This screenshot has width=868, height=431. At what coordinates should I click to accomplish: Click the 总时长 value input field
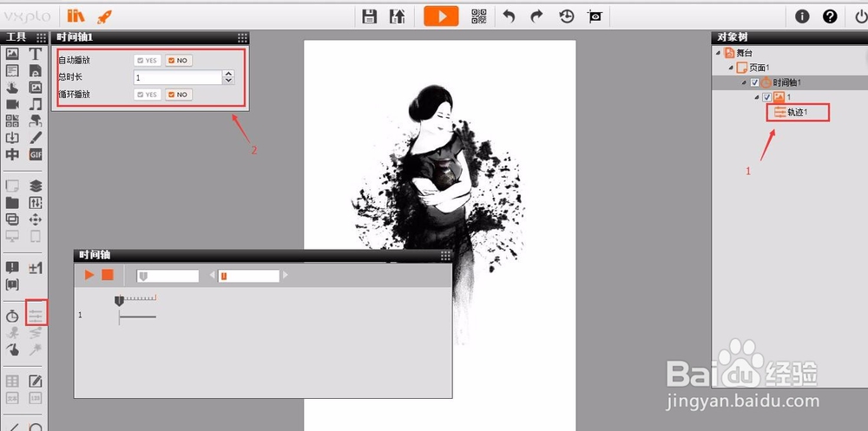click(x=178, y=77)
